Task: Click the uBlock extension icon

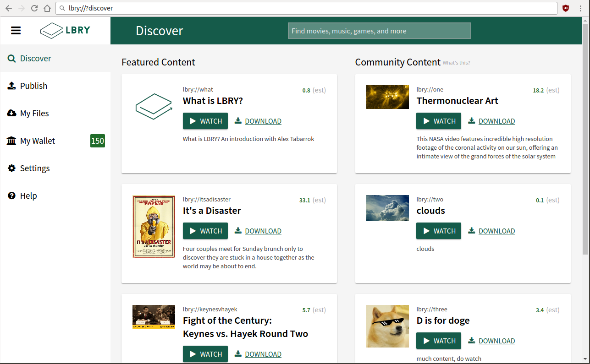Action: (x=566, y=8)
